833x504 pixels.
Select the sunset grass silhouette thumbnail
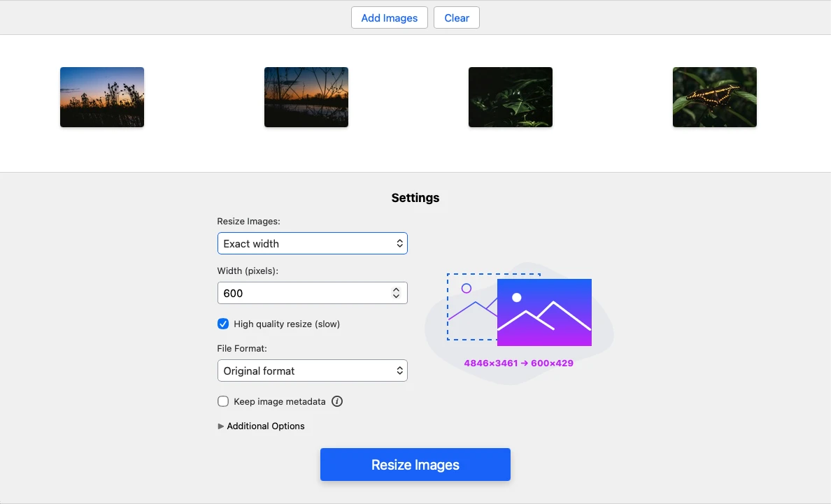pyautogui.click(x=102, y=97)
